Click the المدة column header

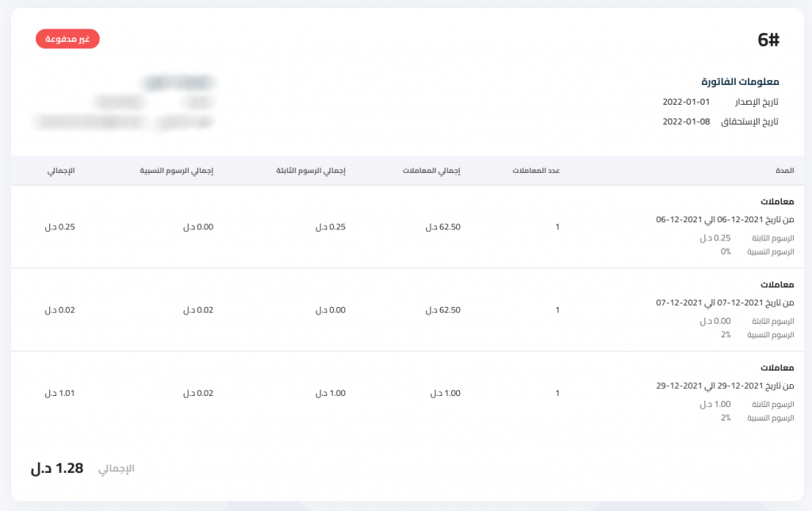[x=784, y=171]
